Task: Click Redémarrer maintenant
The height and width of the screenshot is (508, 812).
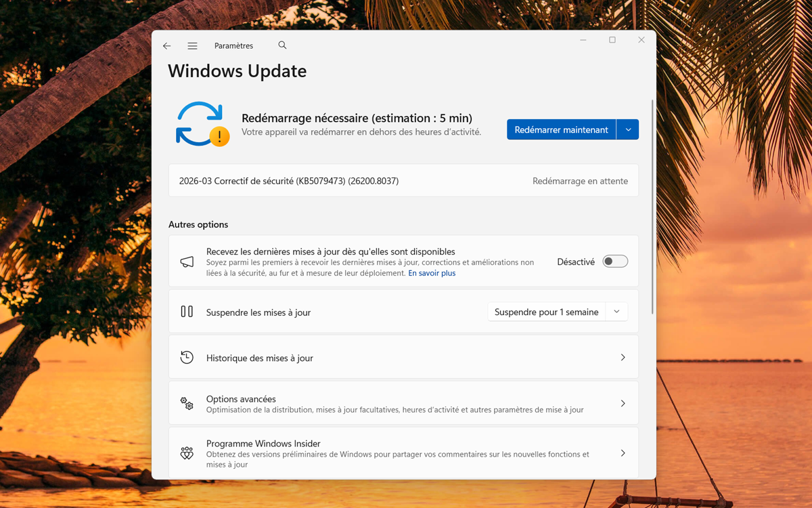Action: pyautogui.click(x=561, y=129)
